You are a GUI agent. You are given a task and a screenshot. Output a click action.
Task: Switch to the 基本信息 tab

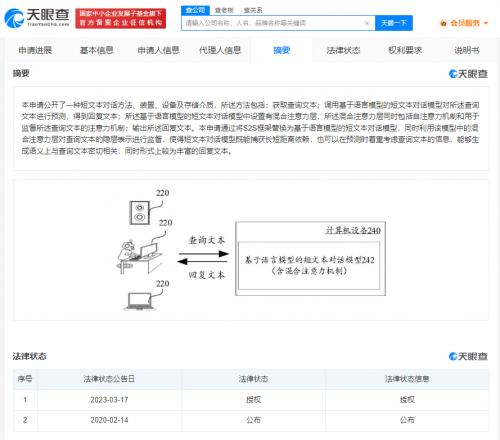coord(96,50)
